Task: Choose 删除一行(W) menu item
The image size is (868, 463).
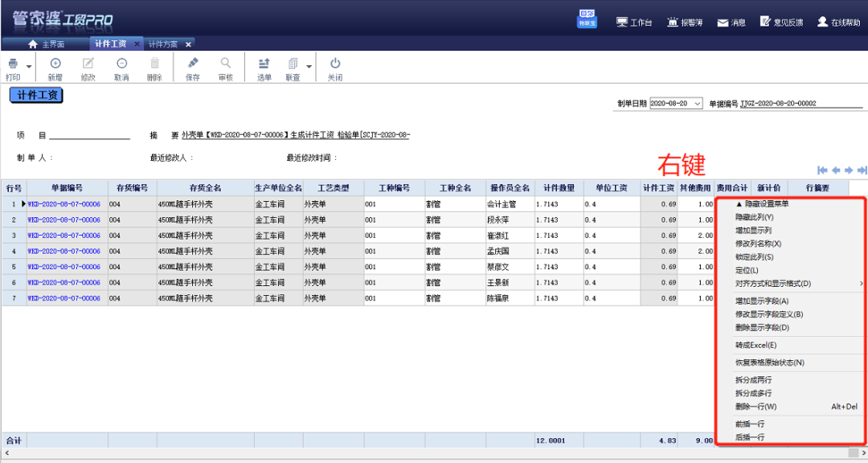Action: 755,407
